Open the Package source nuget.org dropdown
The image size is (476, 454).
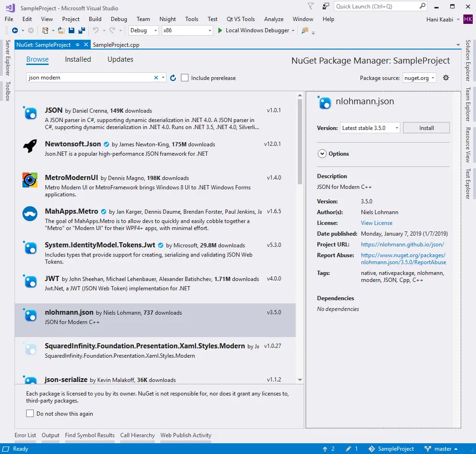[x=419, y=78]
